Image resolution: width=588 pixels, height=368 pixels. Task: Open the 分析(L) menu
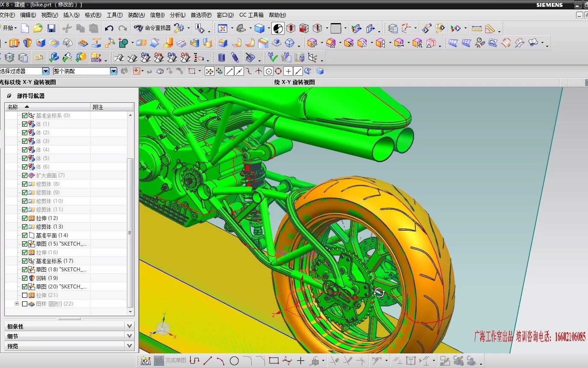click(178, 15)
